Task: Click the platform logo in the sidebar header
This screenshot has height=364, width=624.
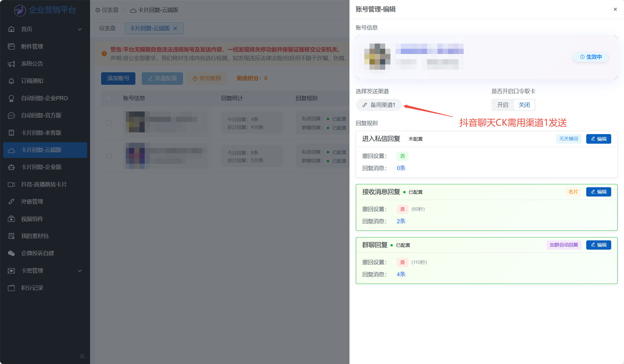Action: pyautogui.click(x=20, y=10)
